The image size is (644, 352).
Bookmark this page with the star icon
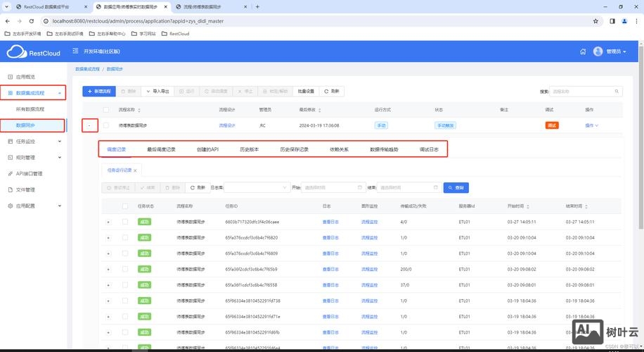595,21
